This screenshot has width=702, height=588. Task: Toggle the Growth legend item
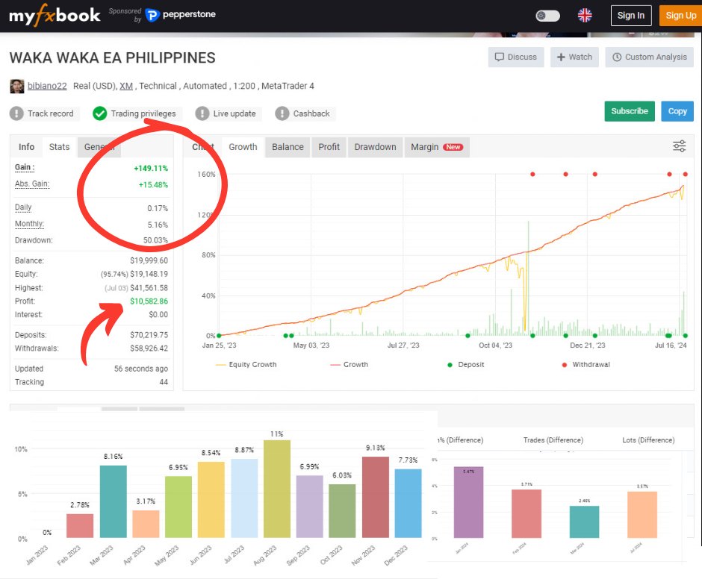coord(350,365)
